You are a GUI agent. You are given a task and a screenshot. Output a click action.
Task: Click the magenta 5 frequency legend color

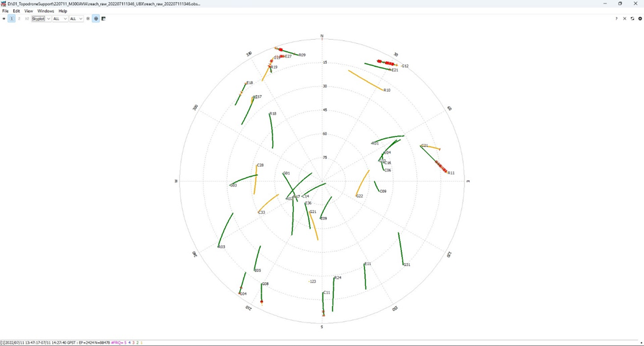click(125, 343)
